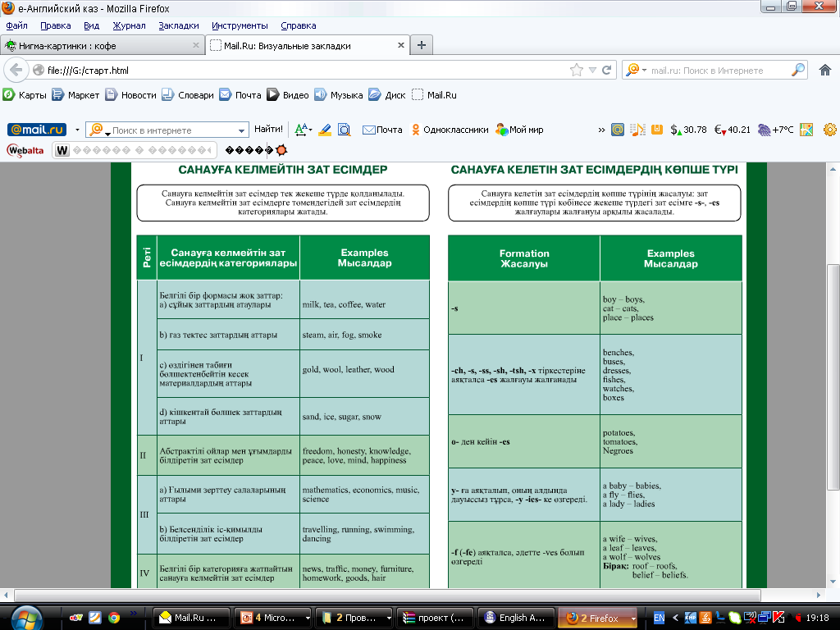Image resolution: width=840 pixels, height=630 pixels.
Task: Switch EN keyboard language in taskbar
Action: [x=658, y=618]
